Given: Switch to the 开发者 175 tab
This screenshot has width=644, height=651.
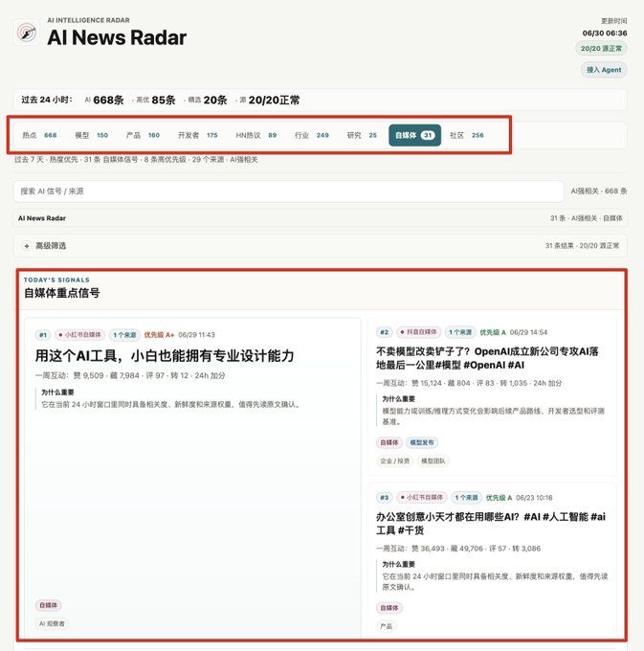Looking at the screenshot, I should [x=198, y=135].
